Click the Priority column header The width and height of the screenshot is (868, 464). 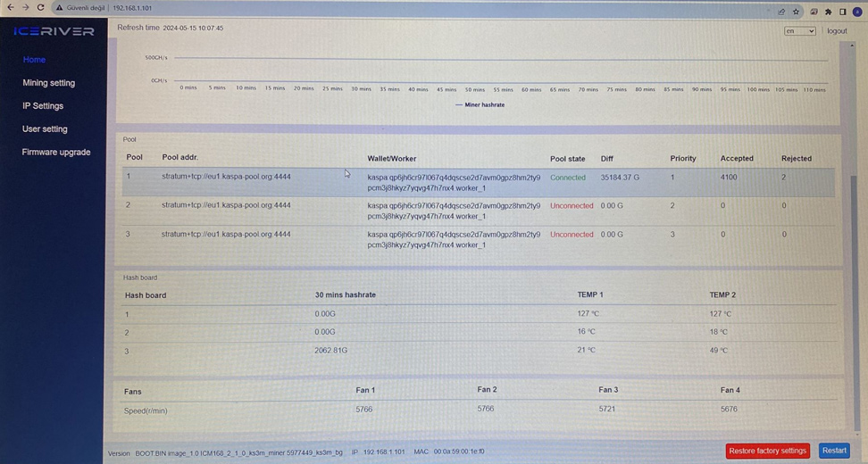click(x=683, y=158)
